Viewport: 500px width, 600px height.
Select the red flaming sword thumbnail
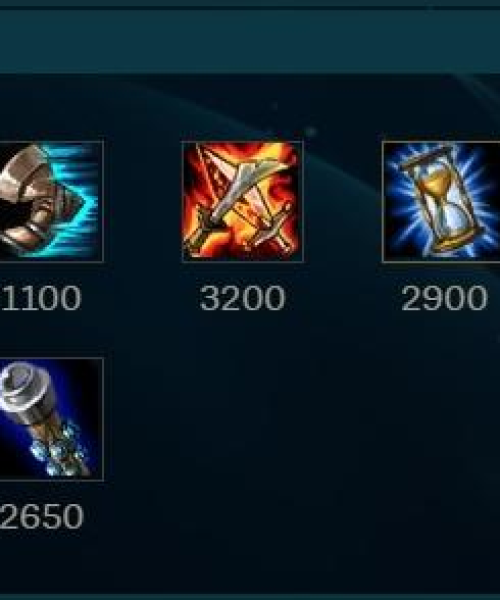243,202
